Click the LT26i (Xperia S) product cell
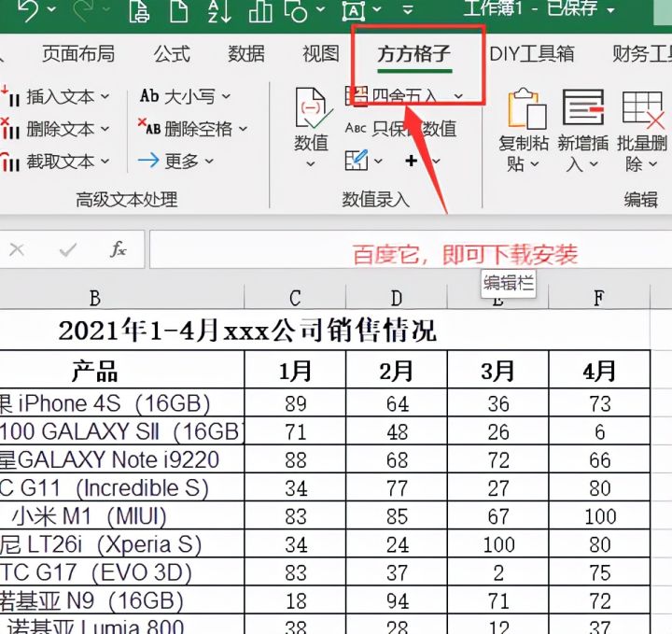The height and width of the screenshot is (634, 672). tap(122, 543)
